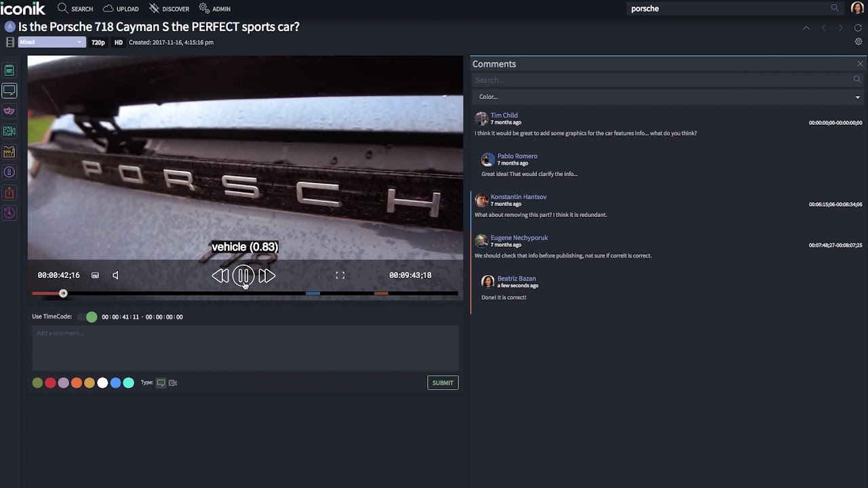This screenshot has height=488, width=868.
Task: Click the HD badge
Action: click(x=119, y=42)
